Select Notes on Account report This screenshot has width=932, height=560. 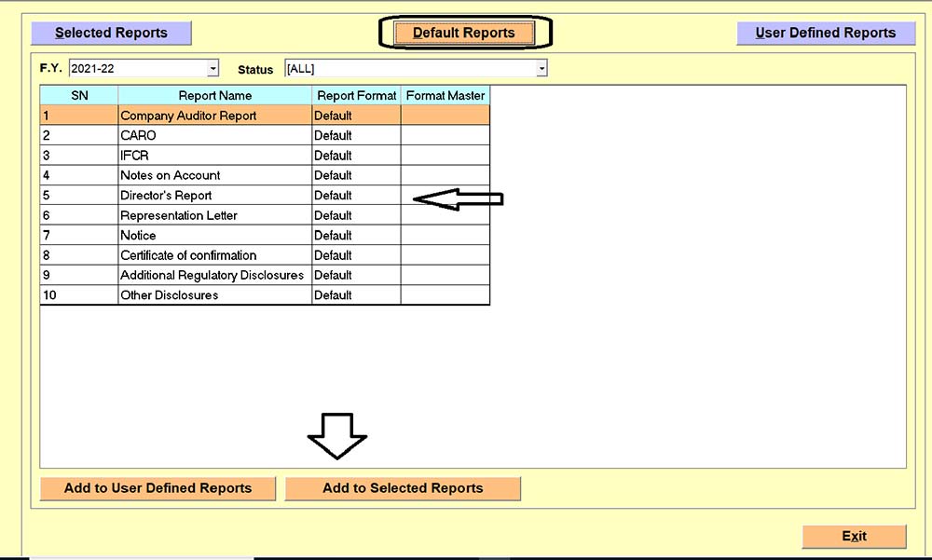(x=214, y=175)
